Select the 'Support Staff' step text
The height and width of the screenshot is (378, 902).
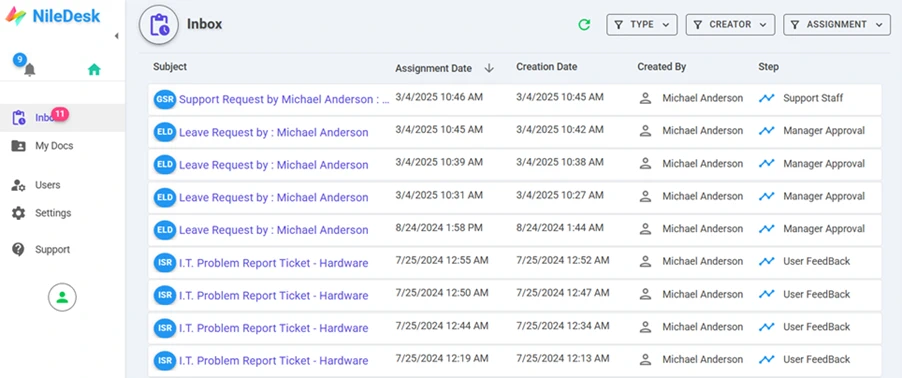click(812, 98)
